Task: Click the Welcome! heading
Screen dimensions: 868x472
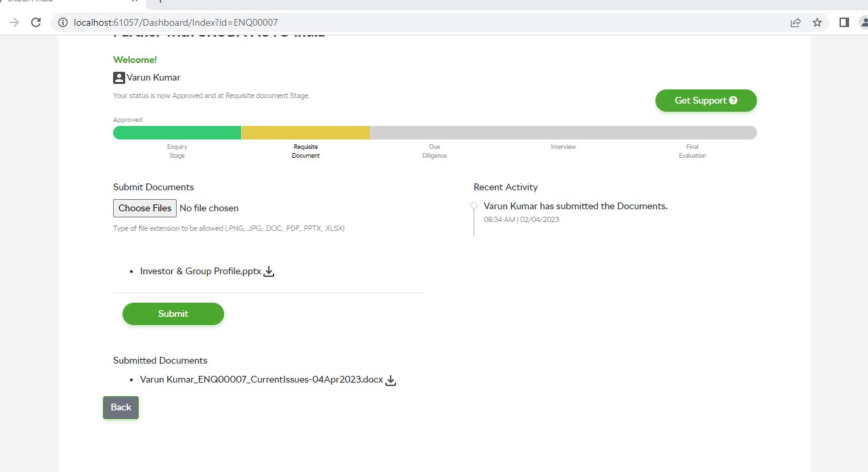Action: (135, 60)
